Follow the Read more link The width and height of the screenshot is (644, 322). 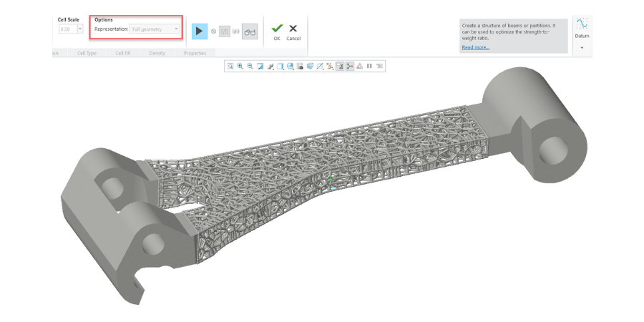[475, 47]
